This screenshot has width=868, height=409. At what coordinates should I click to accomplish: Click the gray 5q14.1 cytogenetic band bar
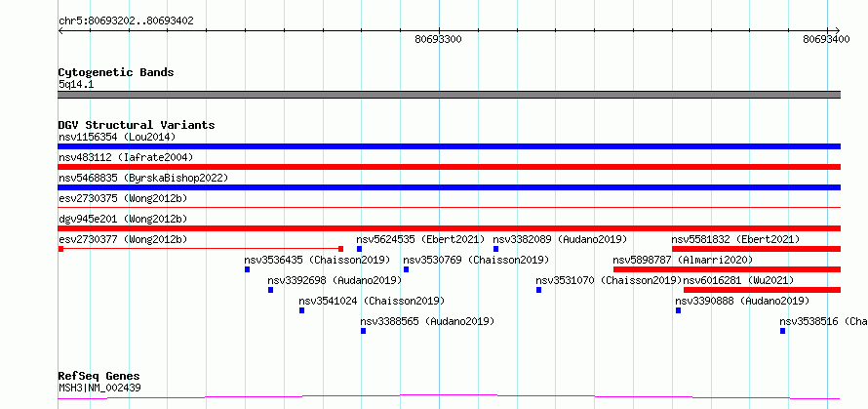click(x=449, y=95)
